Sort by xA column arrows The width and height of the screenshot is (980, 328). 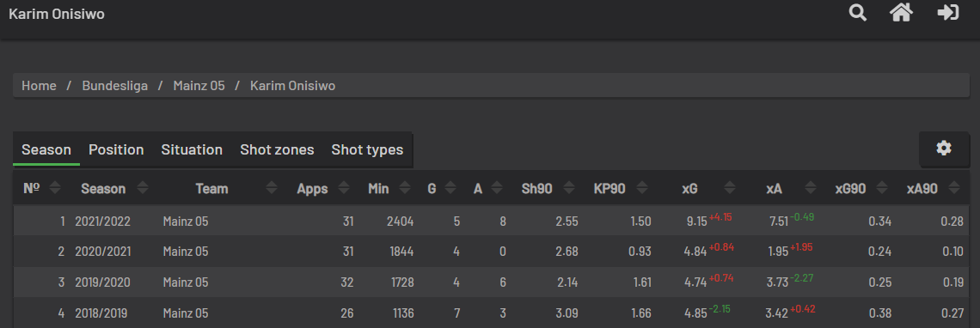(810, 187)
